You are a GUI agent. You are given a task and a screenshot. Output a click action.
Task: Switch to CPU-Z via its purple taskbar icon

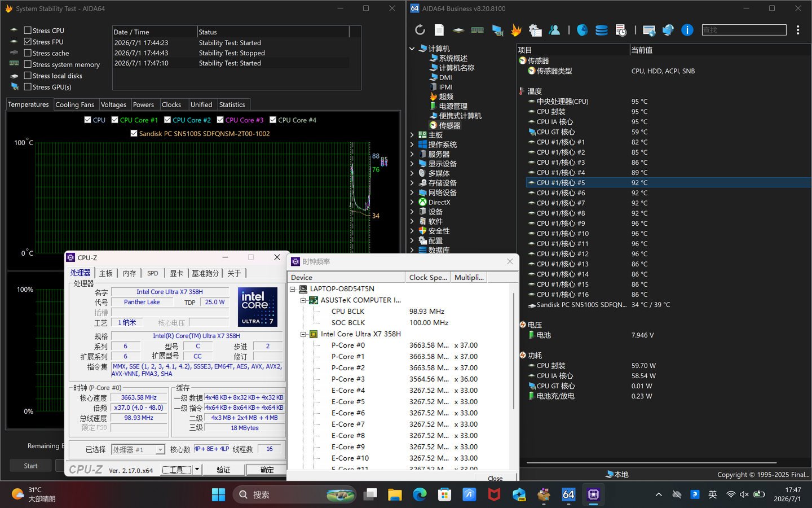[x=593, y=494]
